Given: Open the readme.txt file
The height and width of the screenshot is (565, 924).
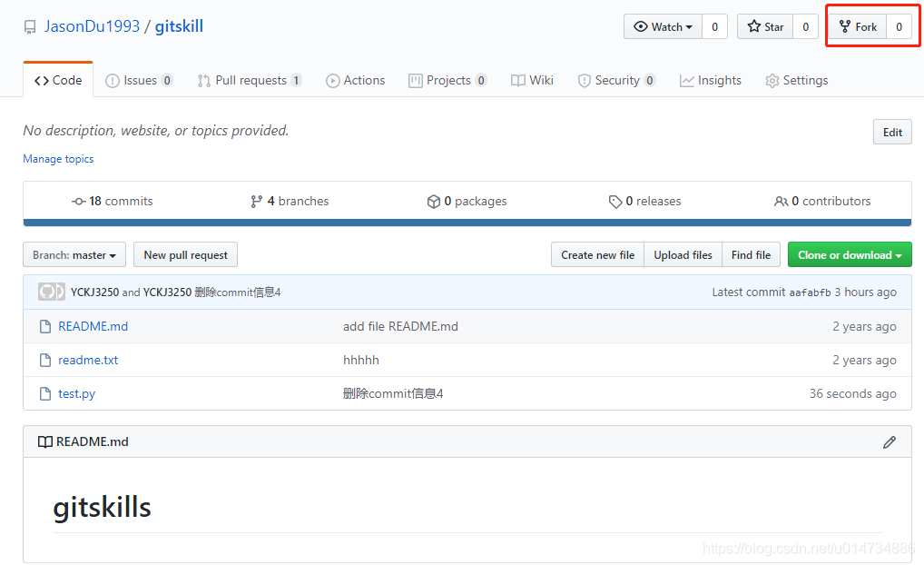Looking at the screenshot, I should (88, 360).
